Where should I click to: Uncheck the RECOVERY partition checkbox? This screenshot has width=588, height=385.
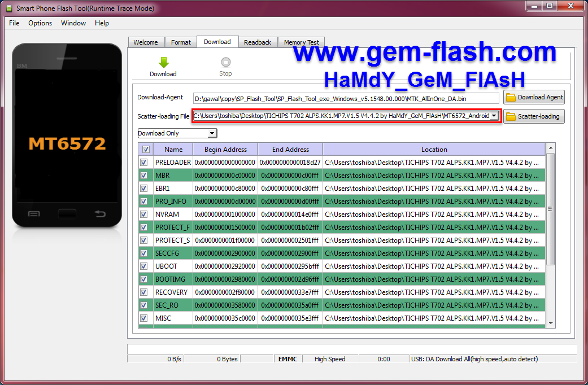pyautogui.click(x=143, y=292)
